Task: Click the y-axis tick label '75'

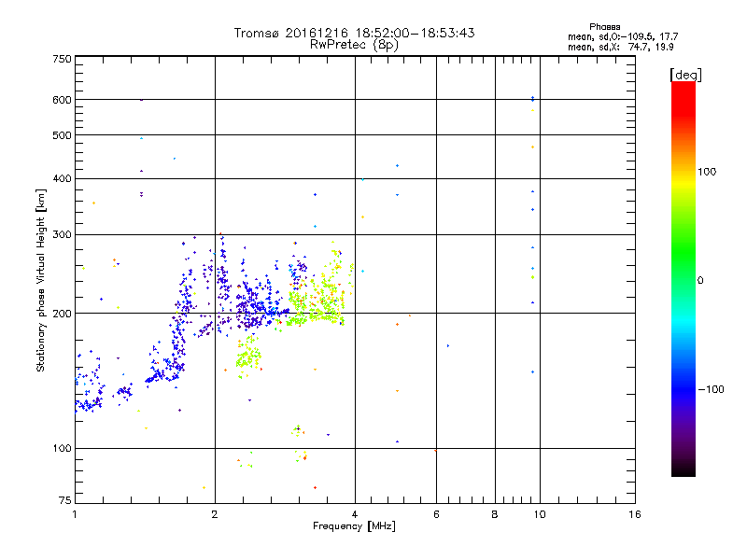Action: point(65,500)
